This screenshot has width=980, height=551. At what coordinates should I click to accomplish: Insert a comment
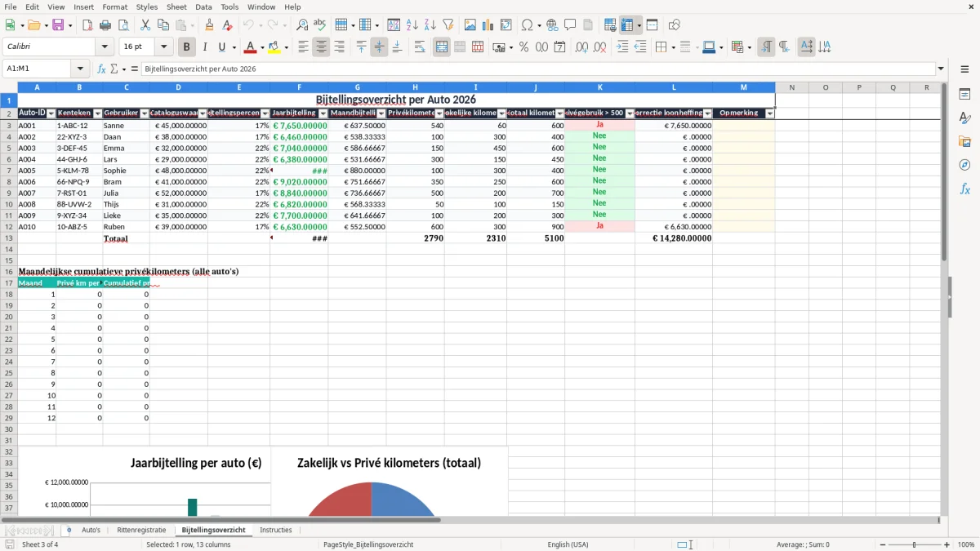[x=570, y=25]
